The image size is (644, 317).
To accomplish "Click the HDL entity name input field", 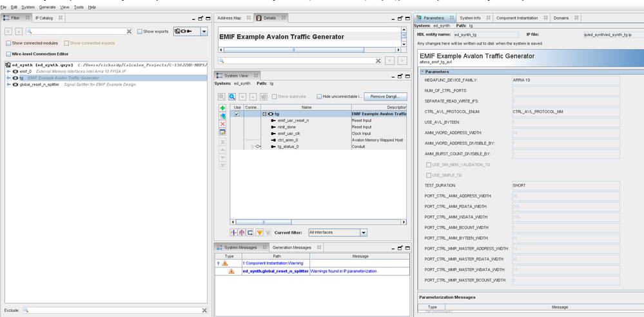I will coord(485,35).
